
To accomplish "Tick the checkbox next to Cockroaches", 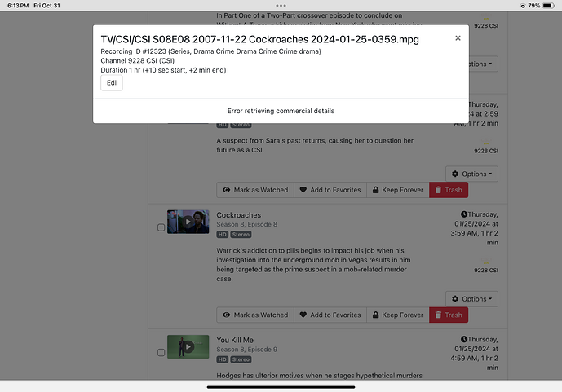I will tap(161, 227).
